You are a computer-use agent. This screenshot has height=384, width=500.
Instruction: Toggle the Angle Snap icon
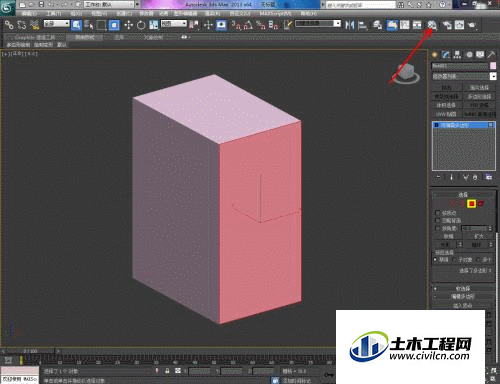[x=248, y=25]
